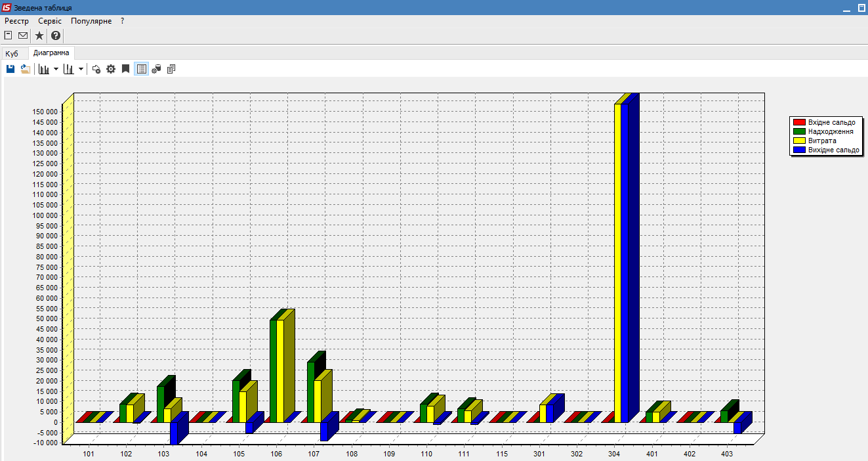The image size is (868, 461).
Task: Click the Витрата legend label
Action: click(822, 141)
